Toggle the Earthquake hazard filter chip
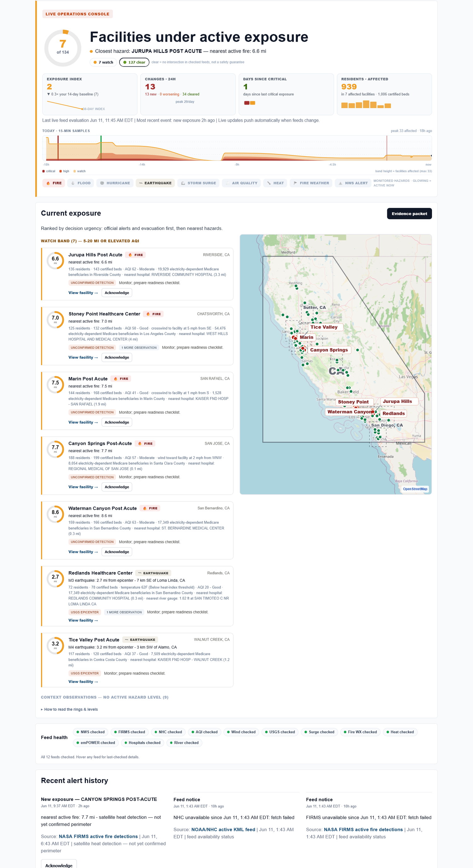Viewport: 473px width, 868px height. (155, 183)
